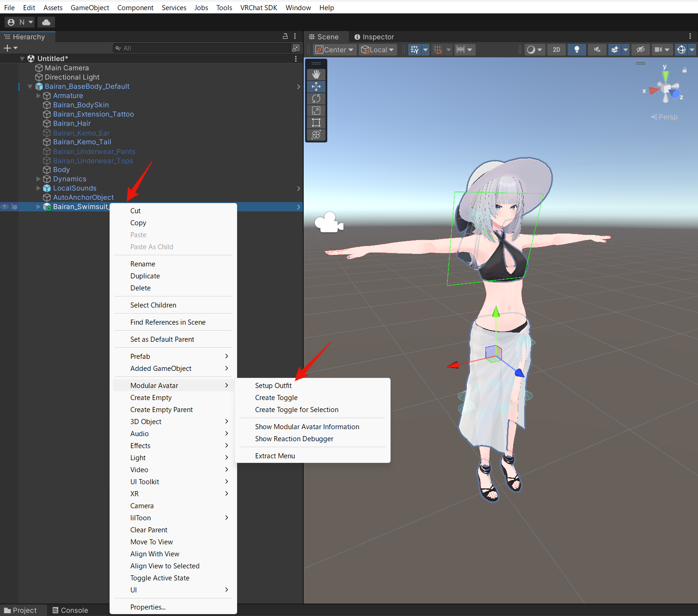Select Bairan_Kemo_Tail in hierarchy

(x=82, y=142)
